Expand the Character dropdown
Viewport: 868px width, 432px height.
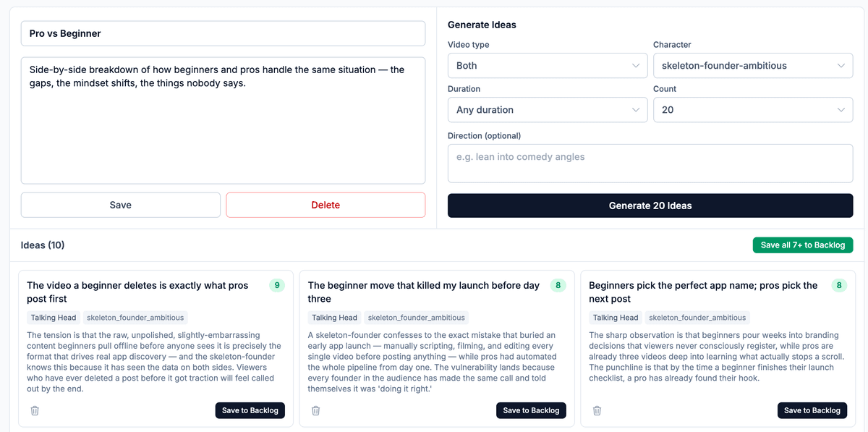pyautogui.click(x=752, y=66)
